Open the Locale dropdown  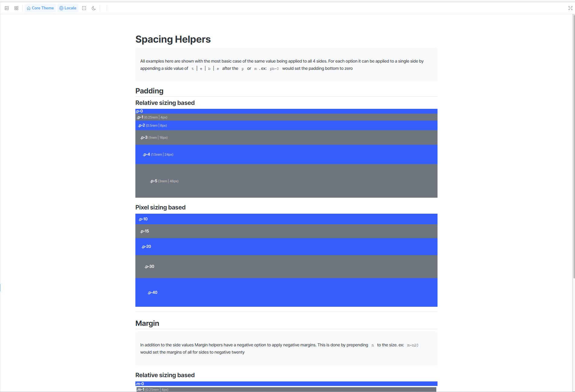pyautogui.click(x=68, y=8)
